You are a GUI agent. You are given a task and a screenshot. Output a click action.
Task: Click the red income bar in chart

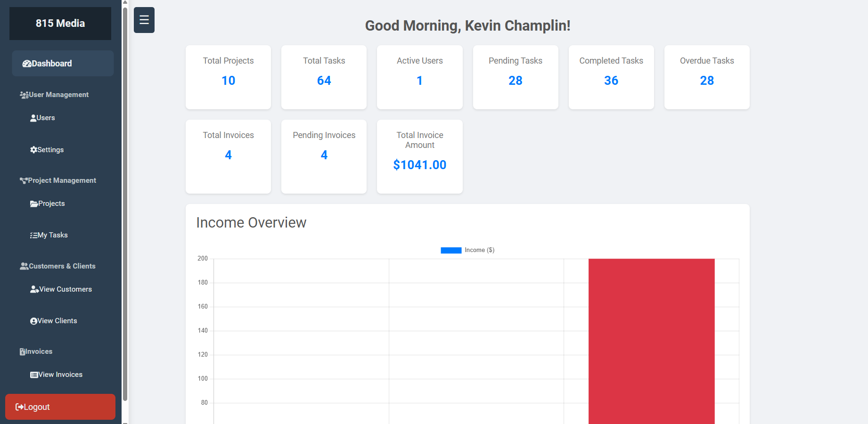click(651, 339)
